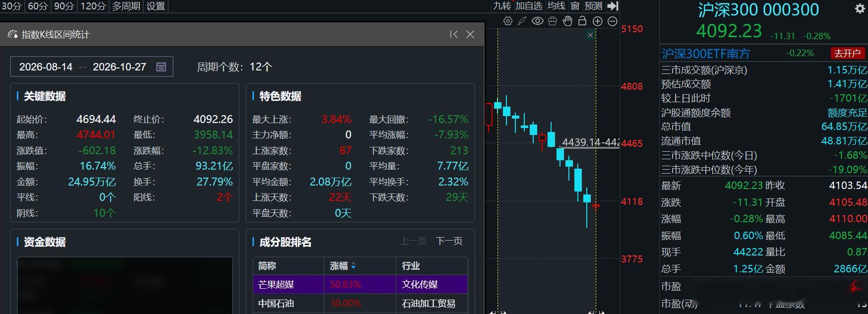This screenshot has height=314, width=868.
Task: Sort constituents by 涨幅 column arrow
Action: tap(354, 266)
